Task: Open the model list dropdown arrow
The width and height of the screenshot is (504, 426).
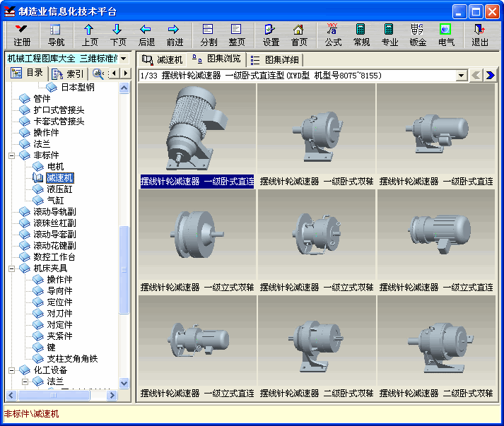Action: click(461, 76)
